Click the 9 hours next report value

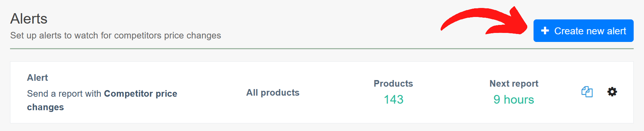(514, 99)
